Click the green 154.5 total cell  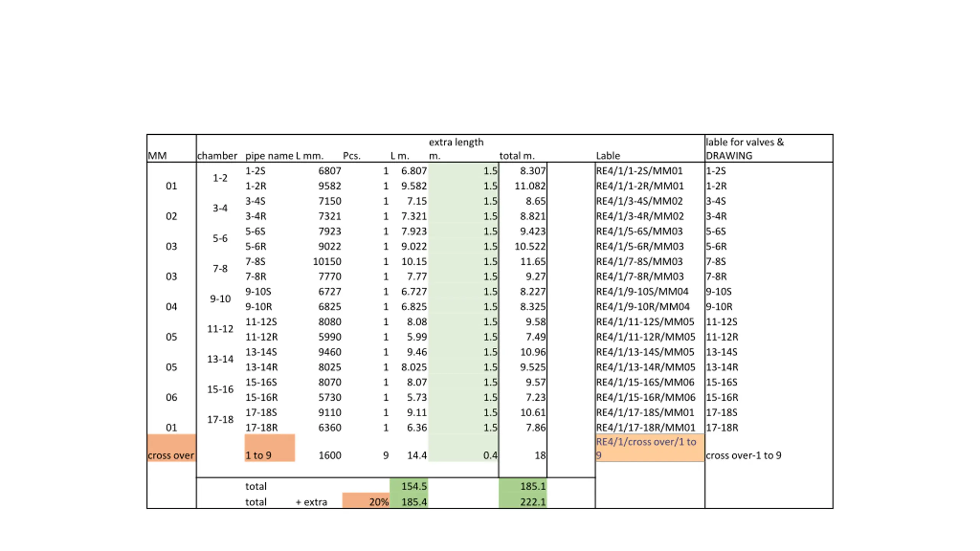(x=408, y=486)
